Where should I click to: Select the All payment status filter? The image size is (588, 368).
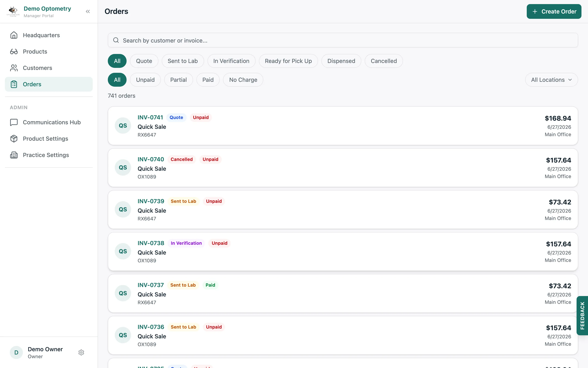point(117,80)
